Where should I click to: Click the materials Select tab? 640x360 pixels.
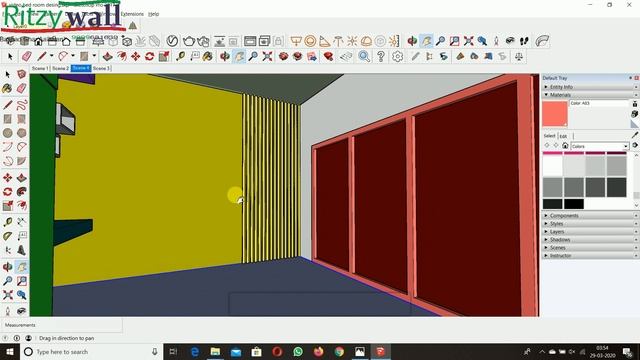pyautogui.click(x=549, y=136)
